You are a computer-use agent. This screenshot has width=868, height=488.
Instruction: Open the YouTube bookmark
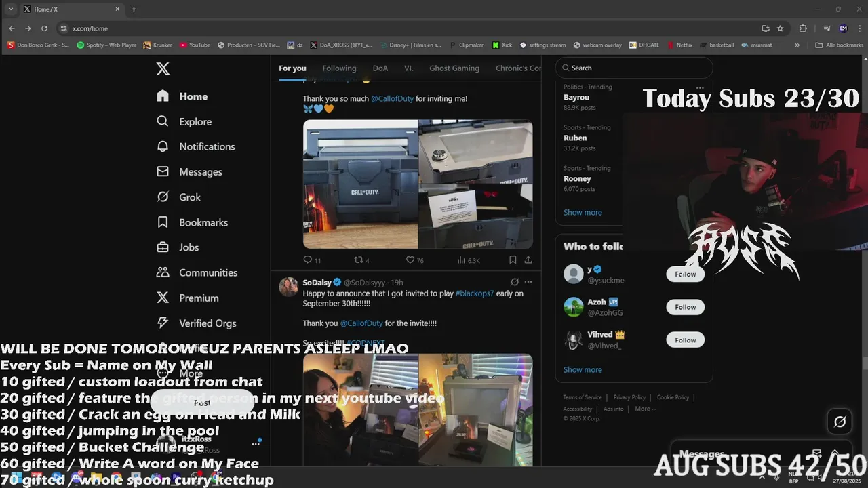pyautogui.click(x=195, y=45)
